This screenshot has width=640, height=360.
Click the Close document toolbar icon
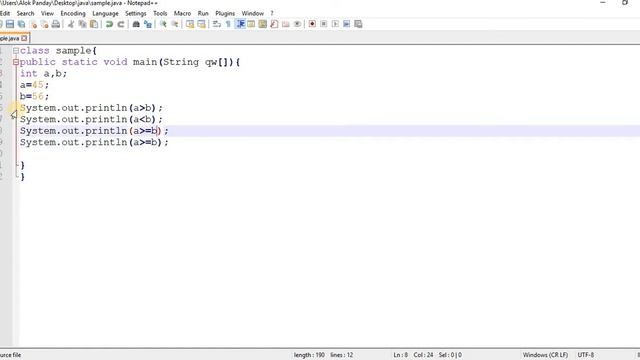click(x=33, y=24)
